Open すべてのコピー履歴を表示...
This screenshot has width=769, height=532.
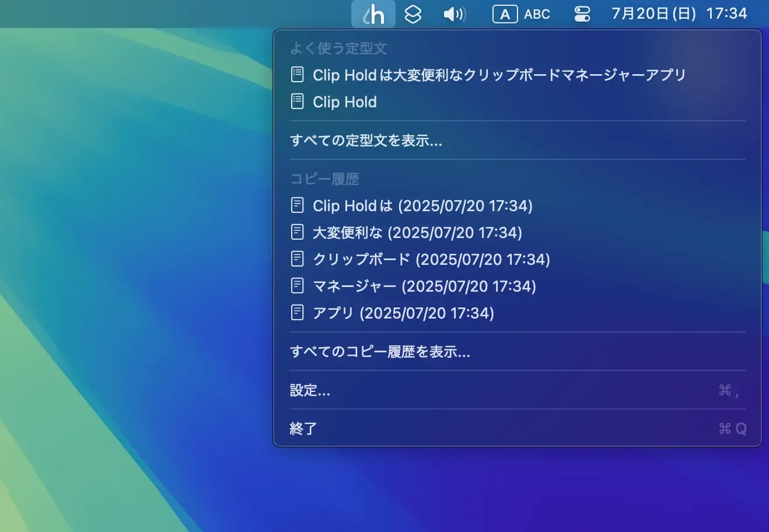(518, 351)
